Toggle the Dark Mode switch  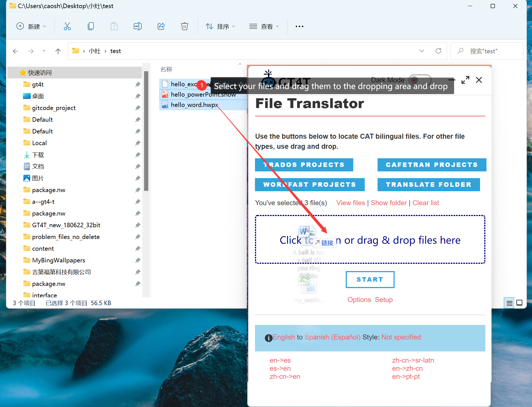420,80
